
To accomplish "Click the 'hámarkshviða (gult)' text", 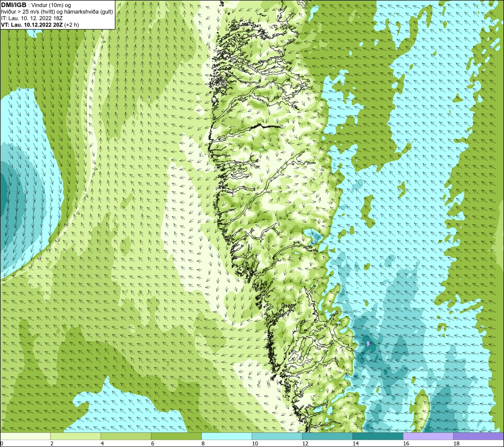I will pos(89,12).
